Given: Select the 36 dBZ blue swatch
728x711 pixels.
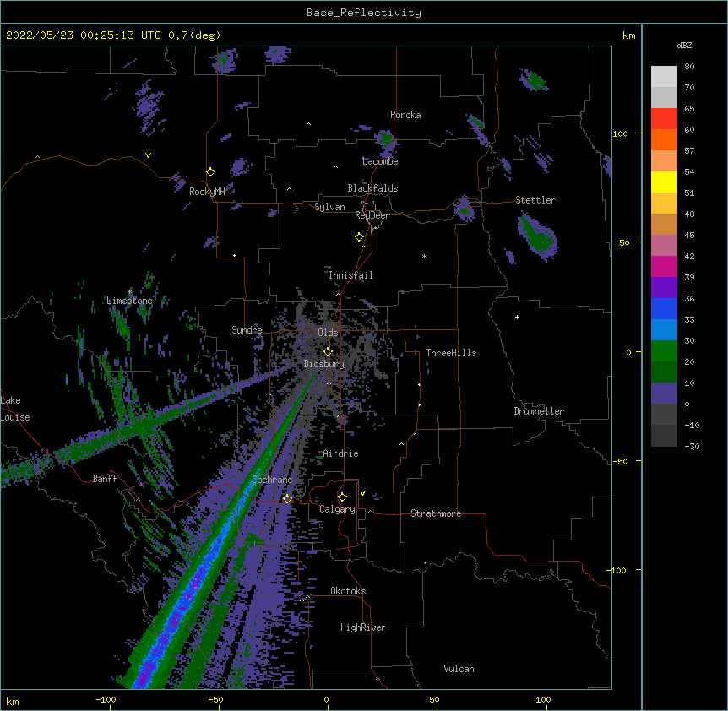Looking at the screenshot, I should 664,308.
